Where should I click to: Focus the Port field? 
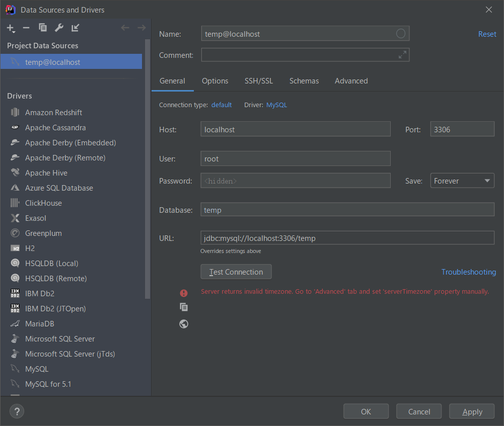pyautogui.click(x=462, y=129)
